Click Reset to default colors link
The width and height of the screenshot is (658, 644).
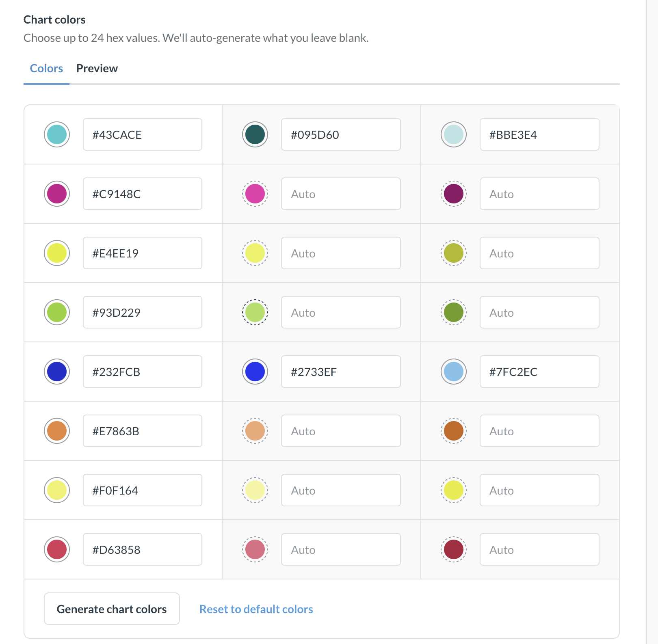[256, 609]
